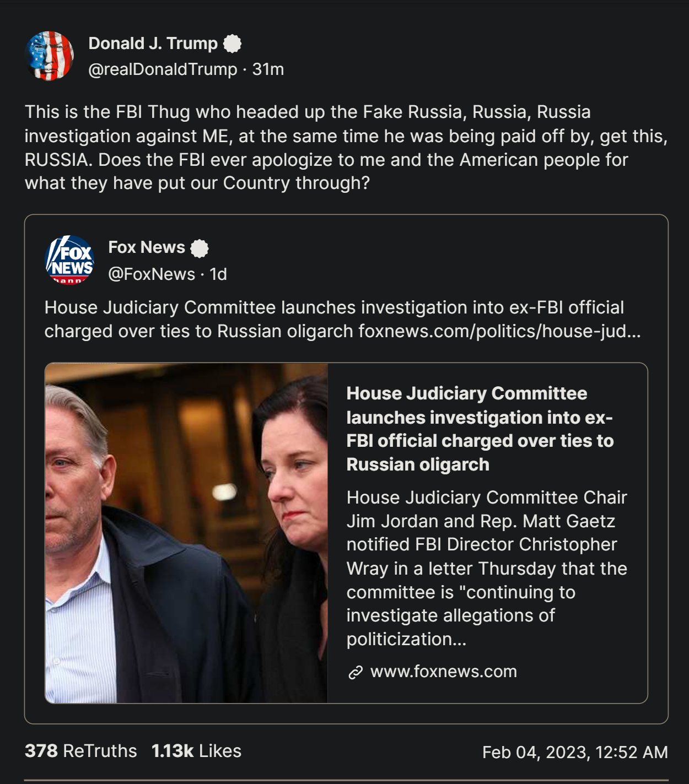Click the chain link icon before www.foxnews.com

pos(356,672)
